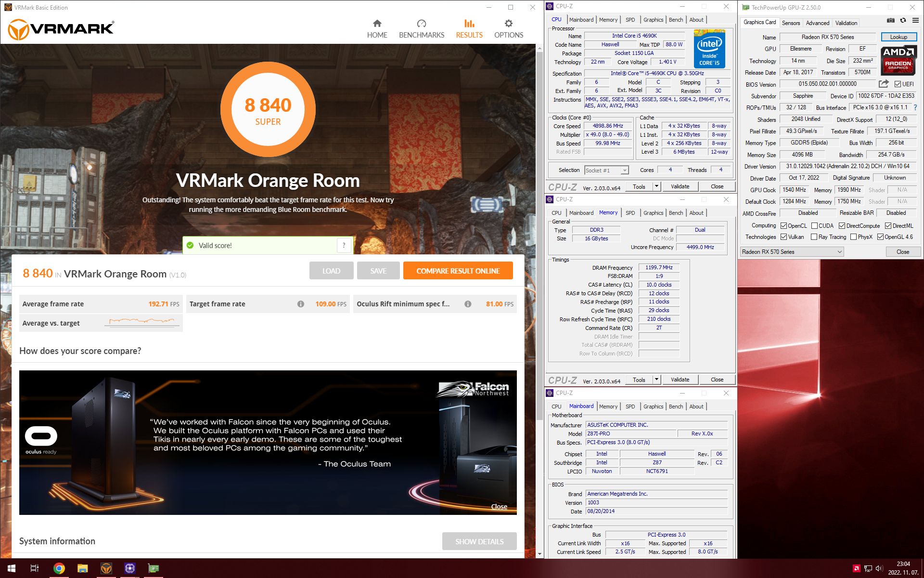
Task: Open the VRMark OPTIONS page
Action: point(509,29)
